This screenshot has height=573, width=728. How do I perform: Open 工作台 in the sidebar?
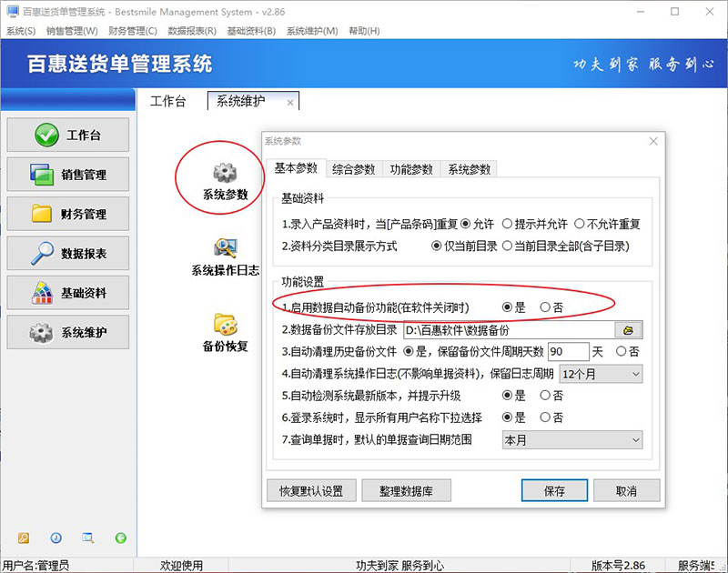(x=67, y=135)
